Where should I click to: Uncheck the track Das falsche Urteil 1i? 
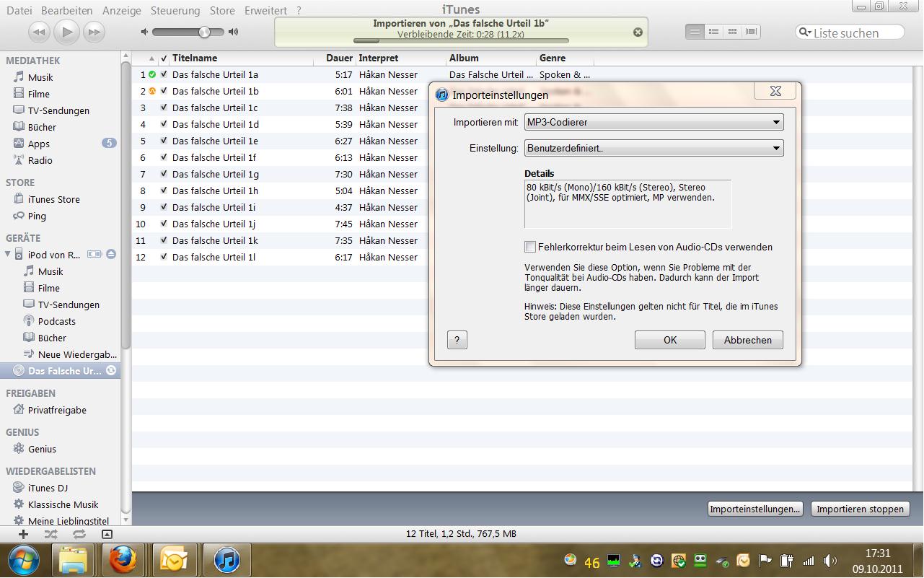164,207
